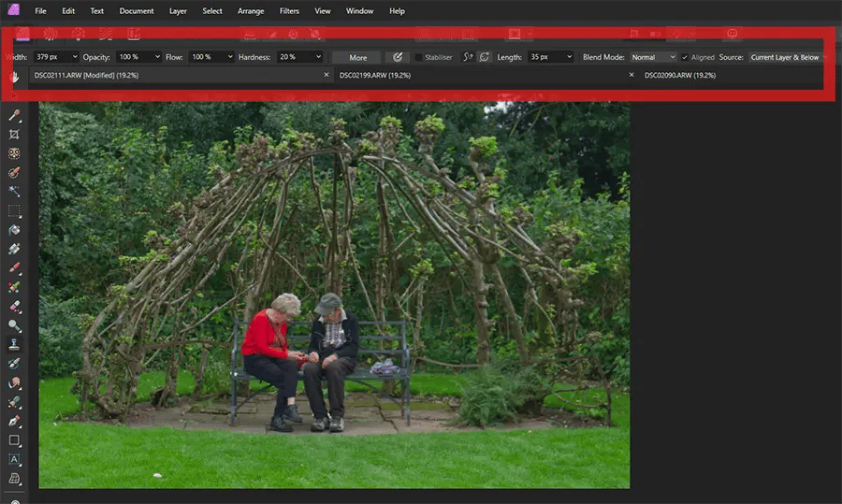The width and height of the screenshot is (842, 504).
Task: Select the Undo Brush tool
Action: point(14,364)
